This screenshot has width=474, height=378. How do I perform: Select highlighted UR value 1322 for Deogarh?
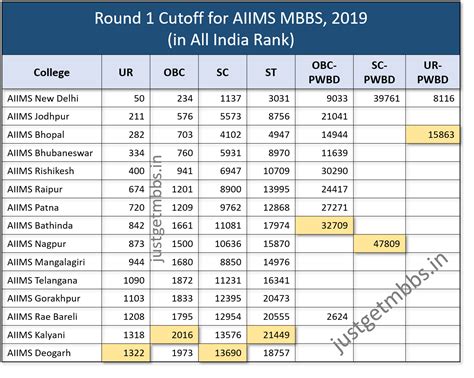(x=126, y=353)
